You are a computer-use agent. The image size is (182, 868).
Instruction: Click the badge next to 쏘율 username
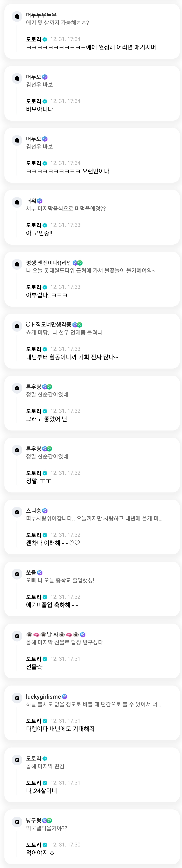(40, 573)
